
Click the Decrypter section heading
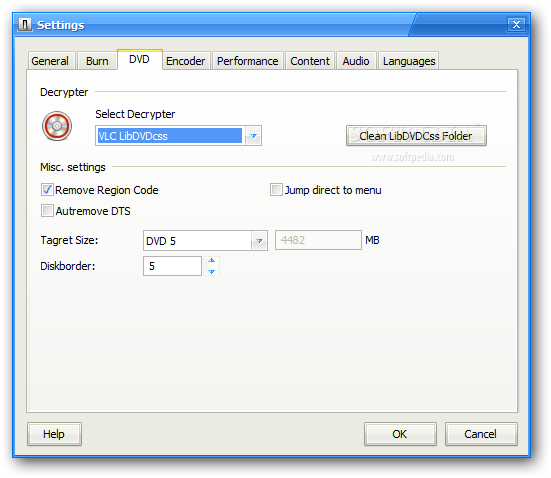point(64,92)
